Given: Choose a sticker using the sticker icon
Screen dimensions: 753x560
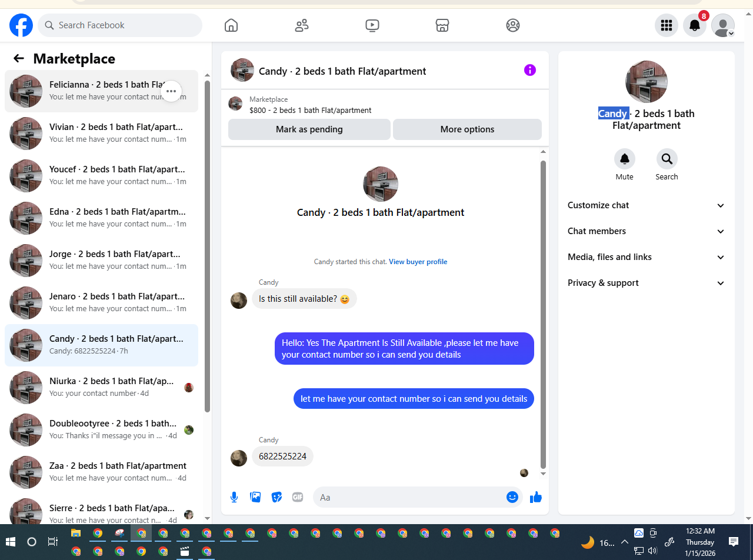Looking at the screenshot, I should 276,497.
